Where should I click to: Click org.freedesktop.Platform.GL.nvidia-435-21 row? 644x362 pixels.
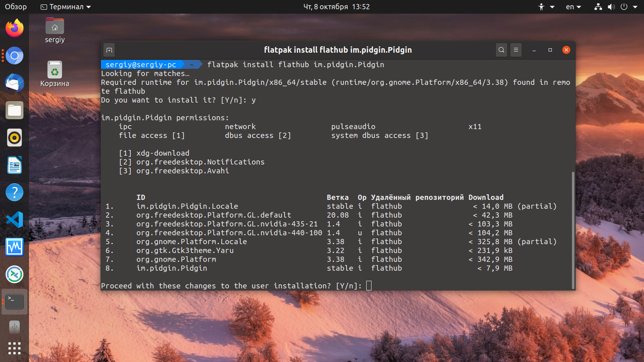227,224
